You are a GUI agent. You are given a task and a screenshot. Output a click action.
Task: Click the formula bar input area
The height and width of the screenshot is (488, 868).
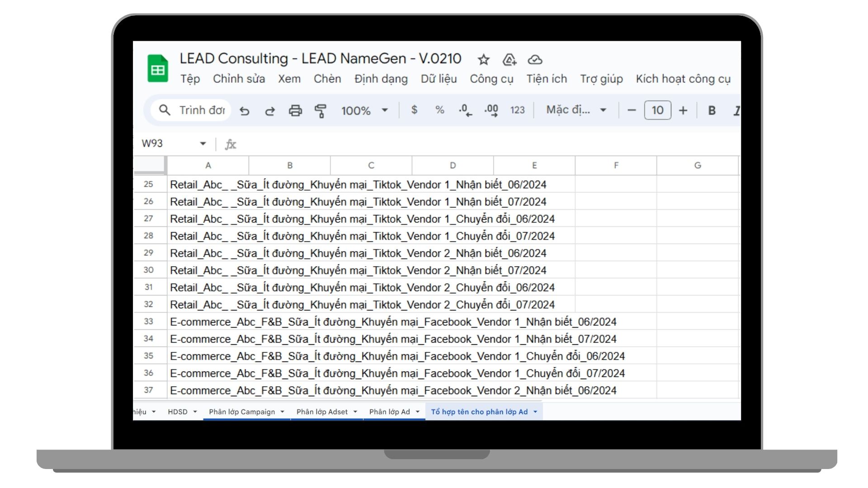488,144
